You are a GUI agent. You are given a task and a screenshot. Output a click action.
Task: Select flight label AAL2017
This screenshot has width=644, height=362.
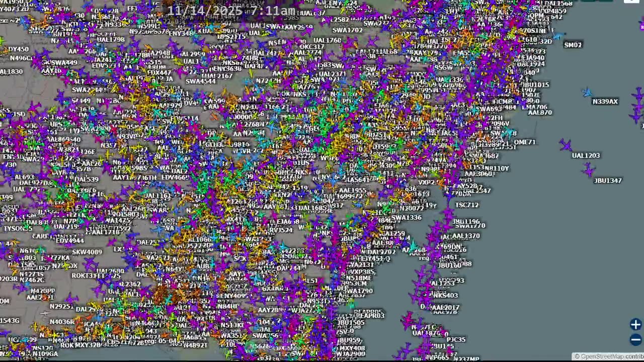click(446, 308)
